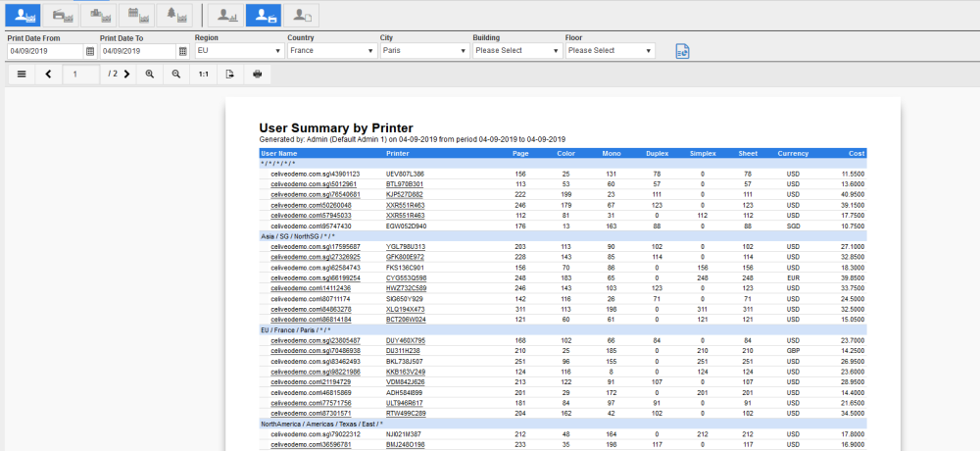Zoom in on the report
980x451 pixels.
point(150,75)
